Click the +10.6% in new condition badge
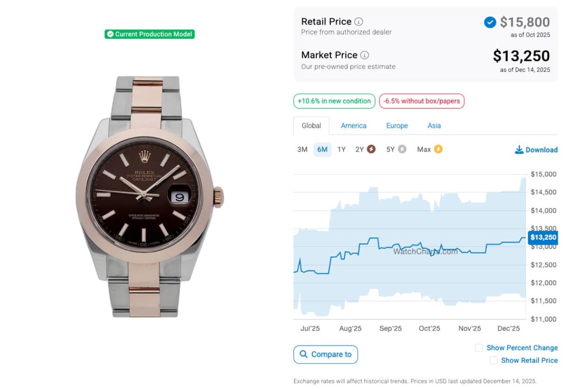588x389 pixels. 334,101
